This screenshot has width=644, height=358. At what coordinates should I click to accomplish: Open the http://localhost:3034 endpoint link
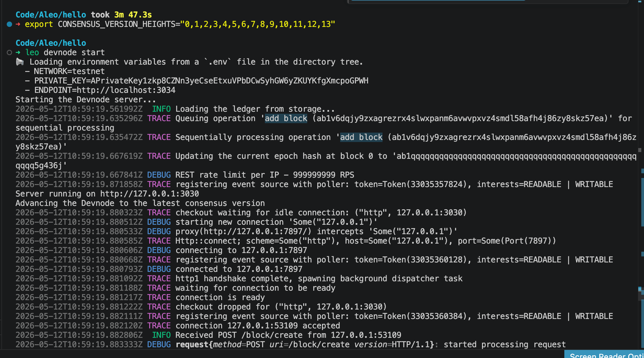126,90
